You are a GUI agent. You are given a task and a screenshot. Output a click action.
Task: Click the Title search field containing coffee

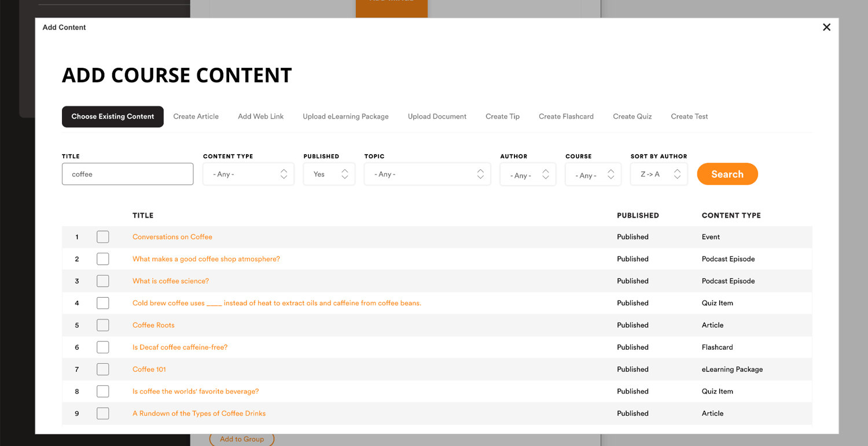127,174
